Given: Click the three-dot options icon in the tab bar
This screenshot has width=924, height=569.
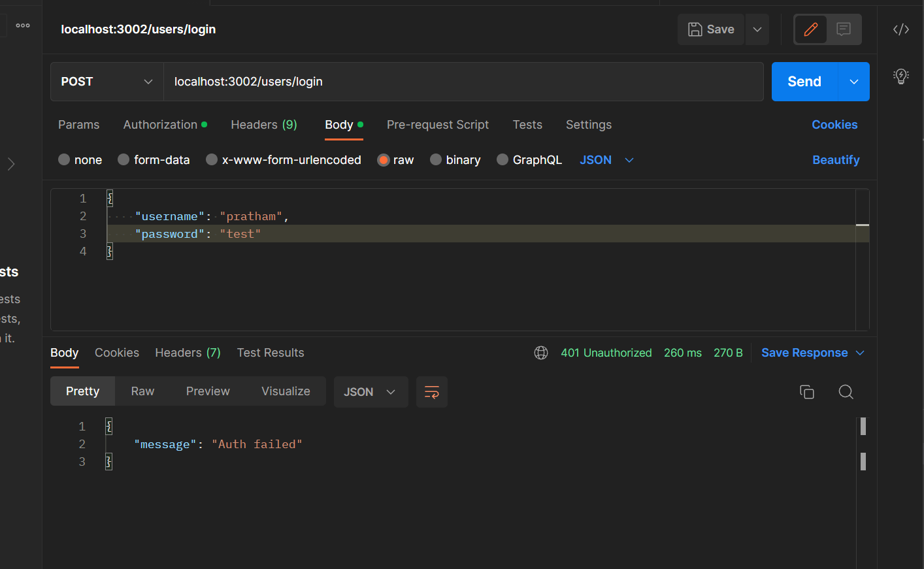Looking at the screenshot, I should tap(23, 25).
